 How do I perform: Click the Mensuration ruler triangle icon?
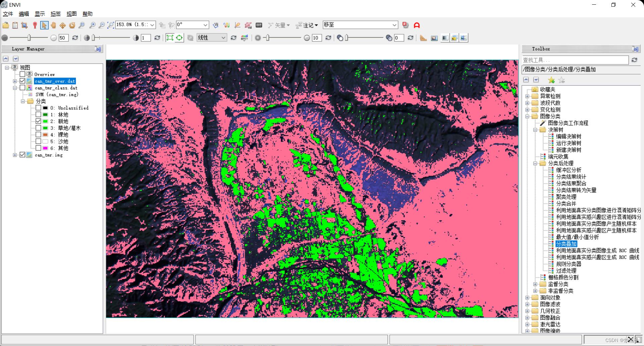[x=423, y=38]
